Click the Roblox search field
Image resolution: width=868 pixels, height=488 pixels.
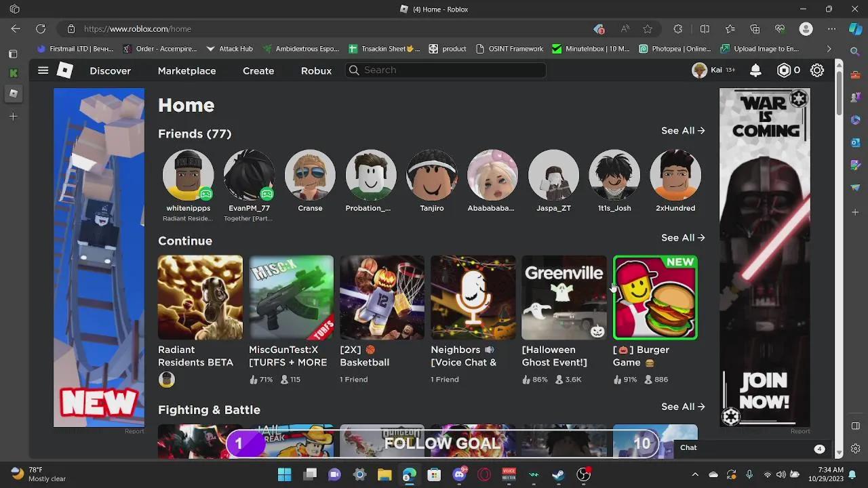click(x=446, y=70)
